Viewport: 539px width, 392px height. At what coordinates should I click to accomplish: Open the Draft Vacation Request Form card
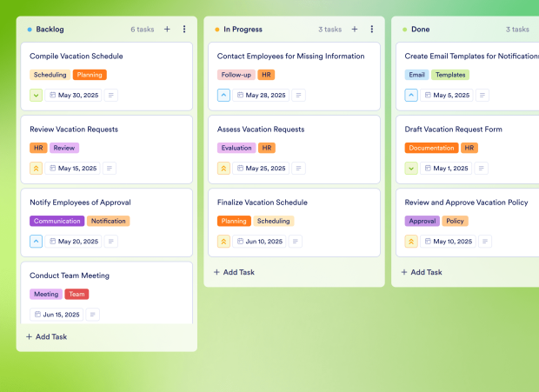[453, 130]
